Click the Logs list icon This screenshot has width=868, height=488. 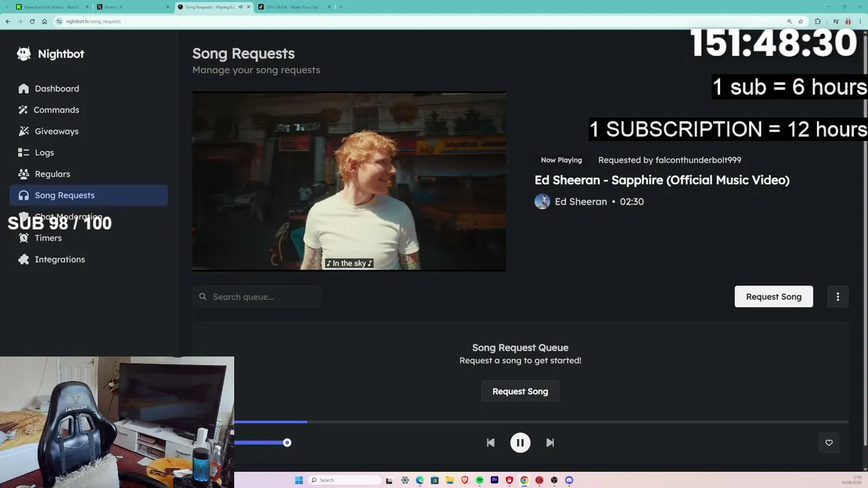point(24,152)
